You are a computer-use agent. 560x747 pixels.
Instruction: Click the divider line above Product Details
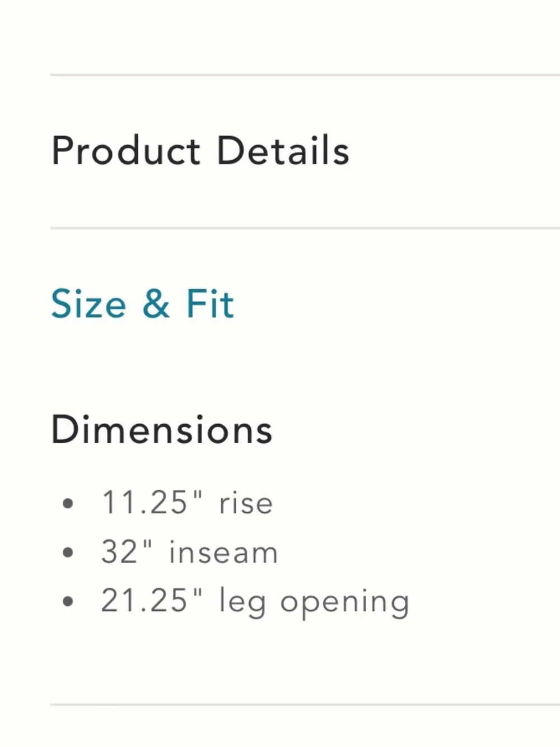coord(305,75)
